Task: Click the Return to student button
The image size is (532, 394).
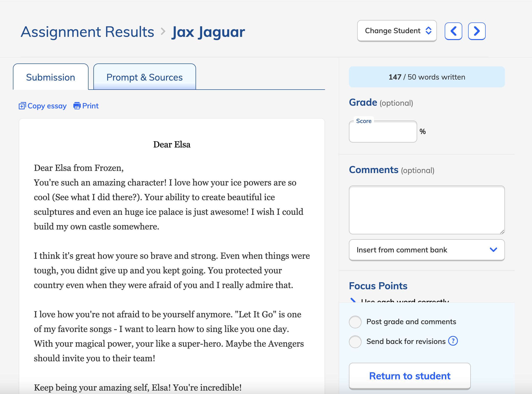Action: click(410, 376)
